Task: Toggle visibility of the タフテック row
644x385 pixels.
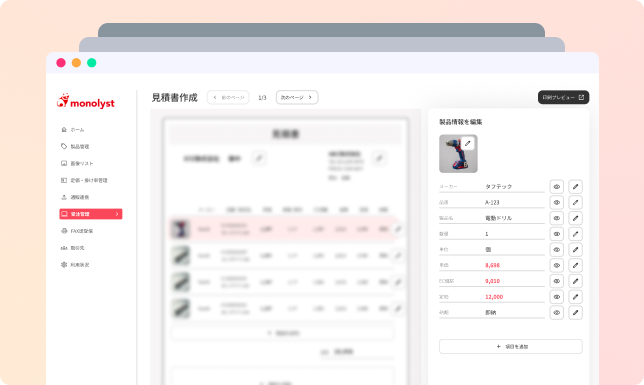Action: pyautogui.click(x=557, y=187)
